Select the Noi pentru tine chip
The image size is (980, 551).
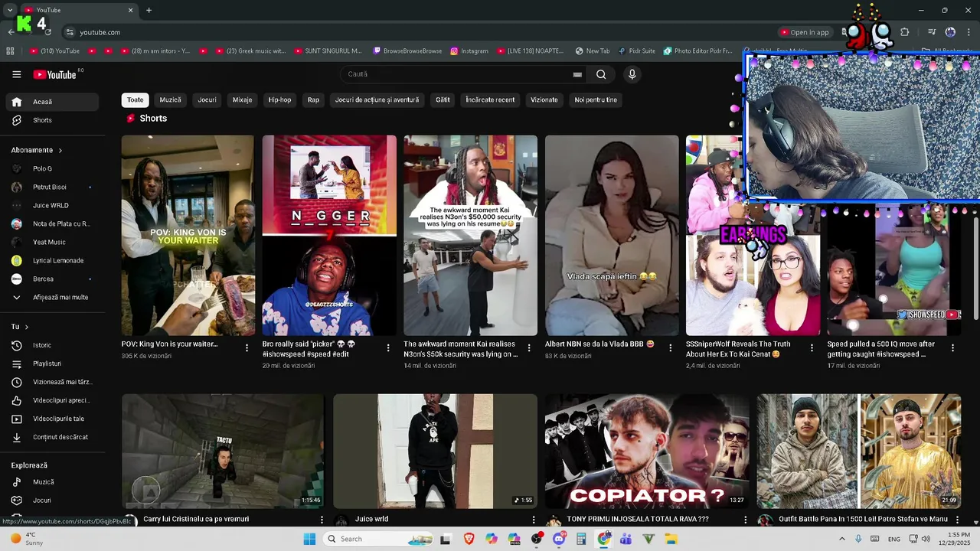click(596, 99)
